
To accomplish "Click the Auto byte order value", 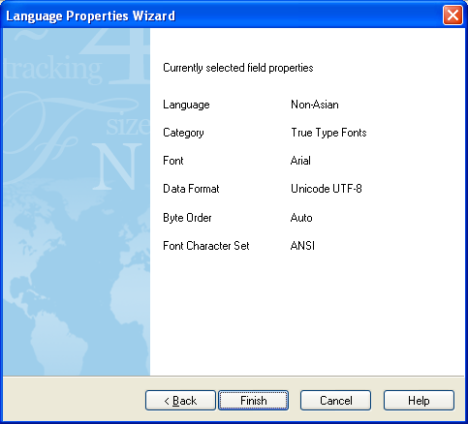I will click(x=301, y=218).
